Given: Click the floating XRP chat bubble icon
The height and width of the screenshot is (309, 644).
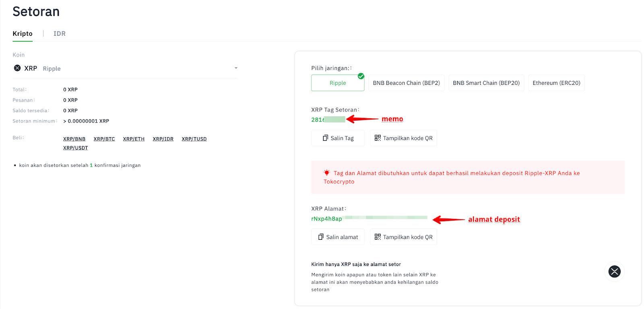Looking at the screenshot, I should tap(614, 272).
